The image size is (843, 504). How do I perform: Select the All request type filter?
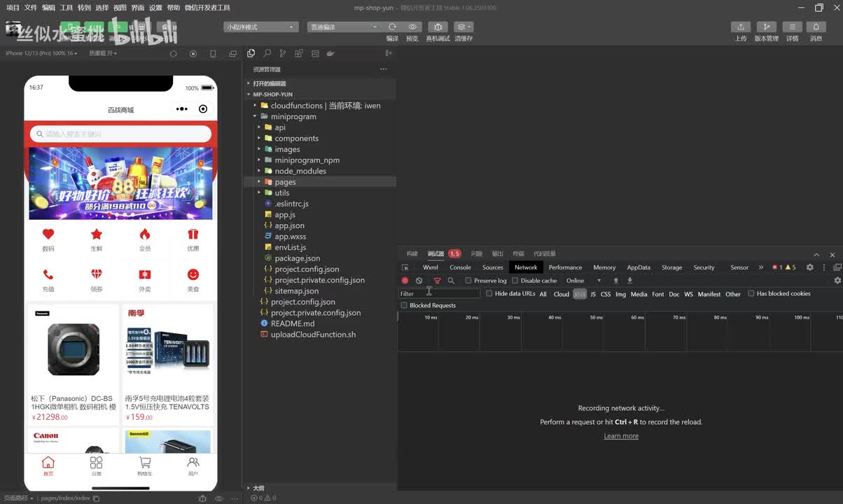[x=543, y=294]
